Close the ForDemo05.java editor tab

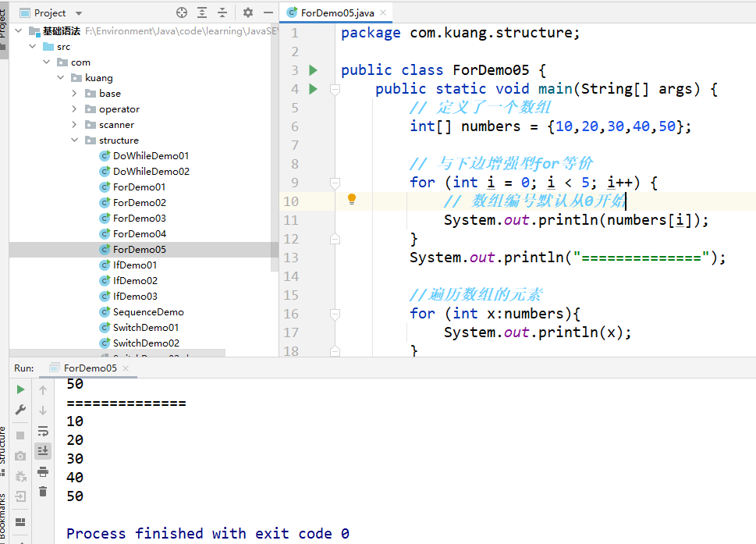(383, 12)
